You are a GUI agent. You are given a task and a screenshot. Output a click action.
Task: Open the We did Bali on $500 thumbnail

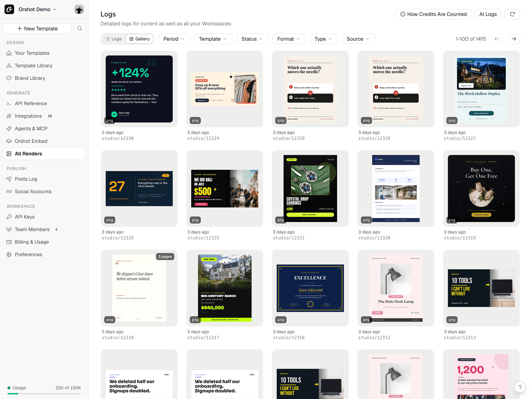pyautogui.click(x=225, y=189)
